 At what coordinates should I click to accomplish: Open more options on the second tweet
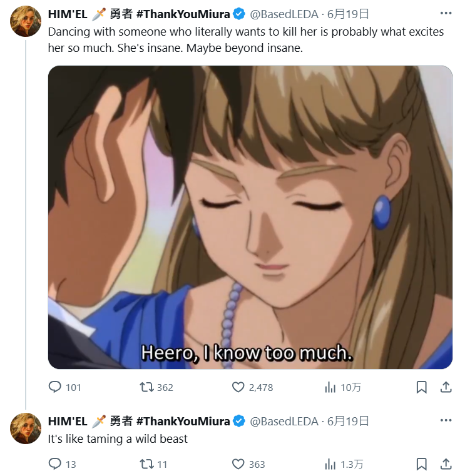445,421
